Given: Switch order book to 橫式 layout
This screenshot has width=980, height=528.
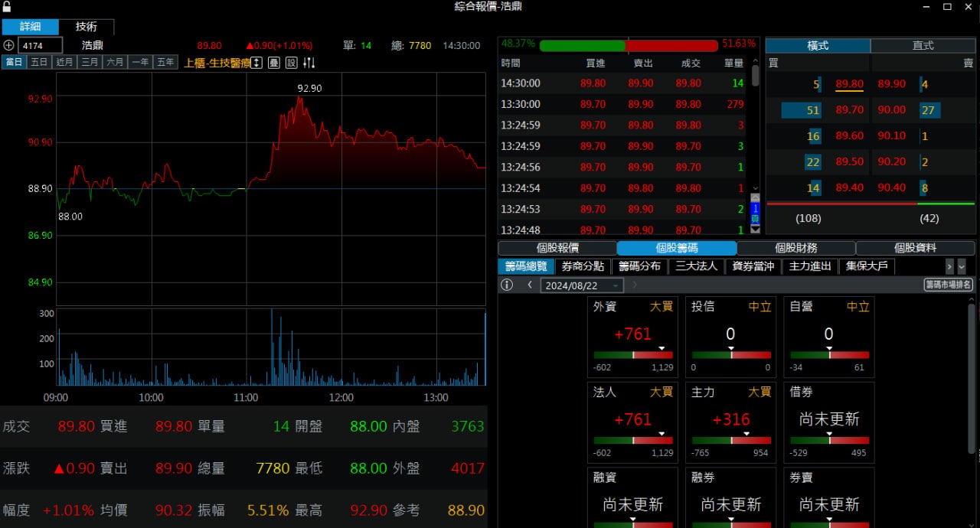Looking at the screenshot, I should [x=818, y=46].
